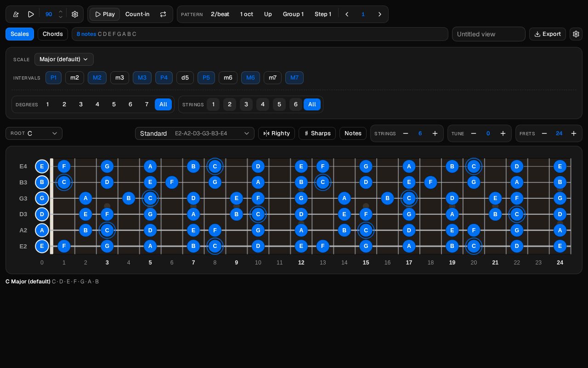The image size is (588, 368).
Task: Open view settings gear beside Export
Action: (x=576, y=34)
